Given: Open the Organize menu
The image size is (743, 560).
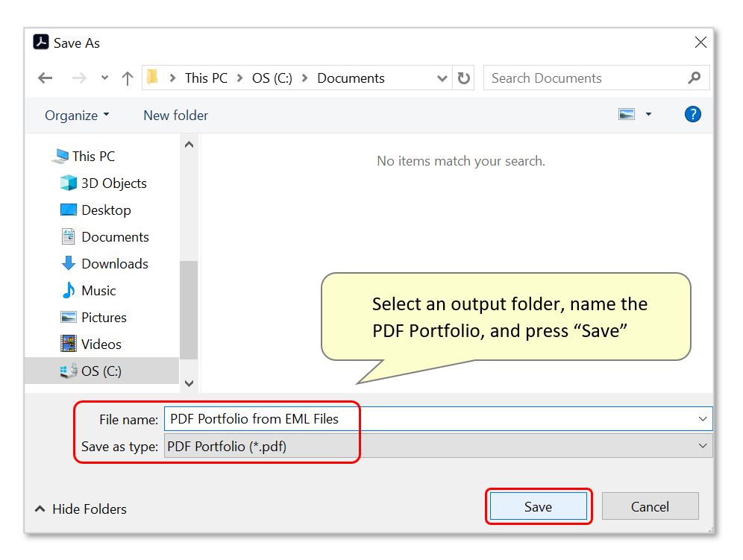Looking at the screenshot, I should click(77, 116).
